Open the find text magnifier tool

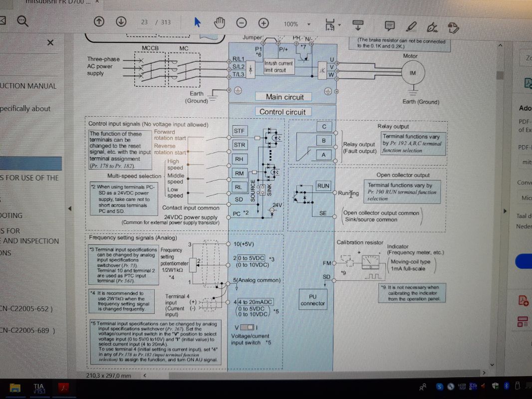pyautogui.click(x=22, y=21)
